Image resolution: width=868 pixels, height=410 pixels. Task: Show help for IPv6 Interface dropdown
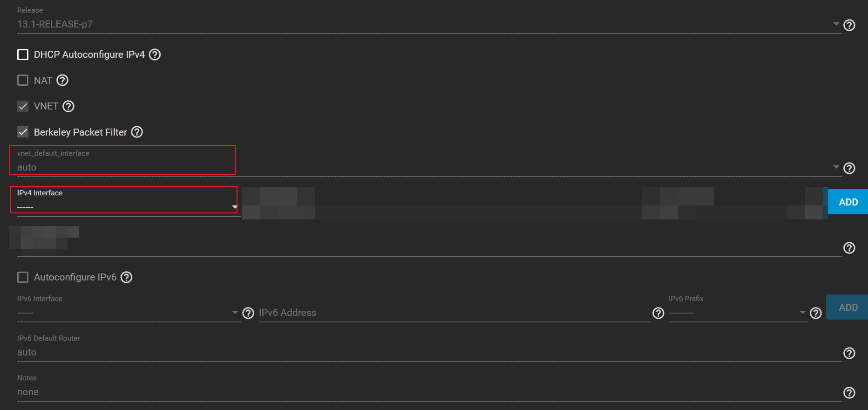248,313
